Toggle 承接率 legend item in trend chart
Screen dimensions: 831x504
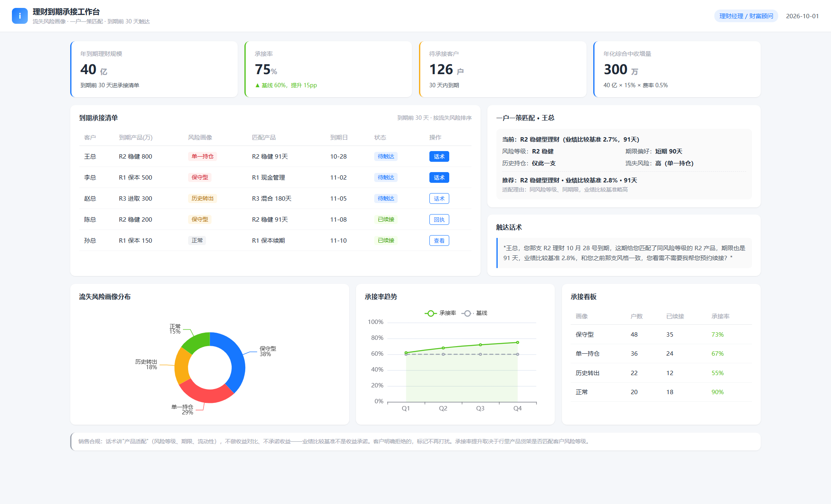click(441, 313)
